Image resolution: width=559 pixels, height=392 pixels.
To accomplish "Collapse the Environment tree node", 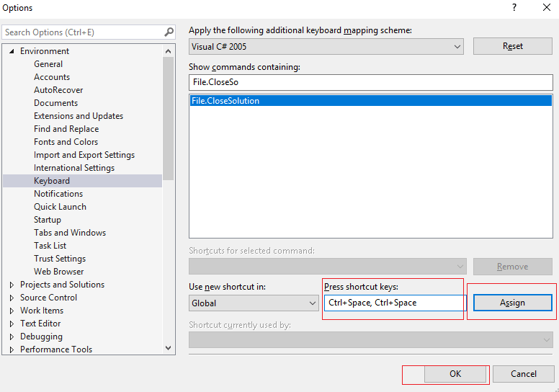I will coord(12,51).
